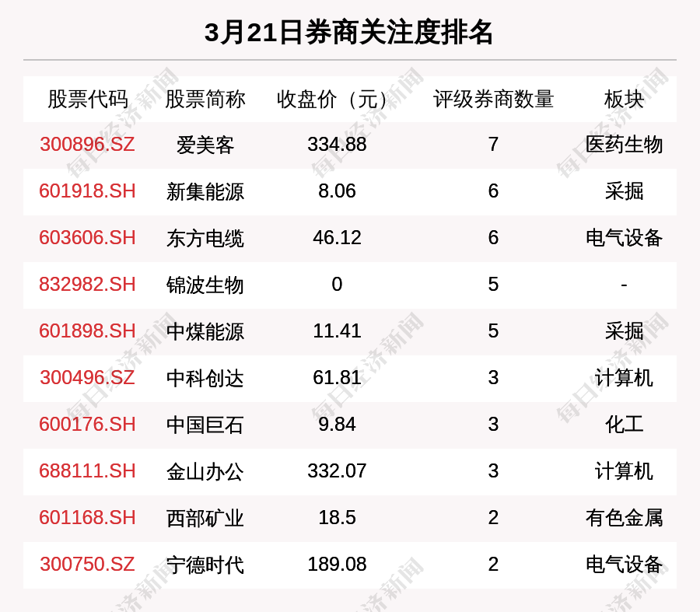Click the dash sector for 锦波生物
Viewport: 700px width, 612px height.
click(624, 285)
